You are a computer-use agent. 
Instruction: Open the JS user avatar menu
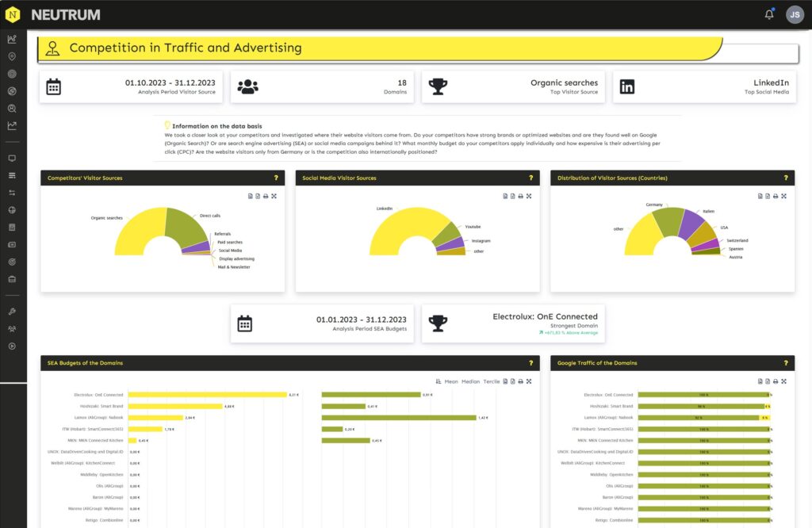tap(795, 14)
